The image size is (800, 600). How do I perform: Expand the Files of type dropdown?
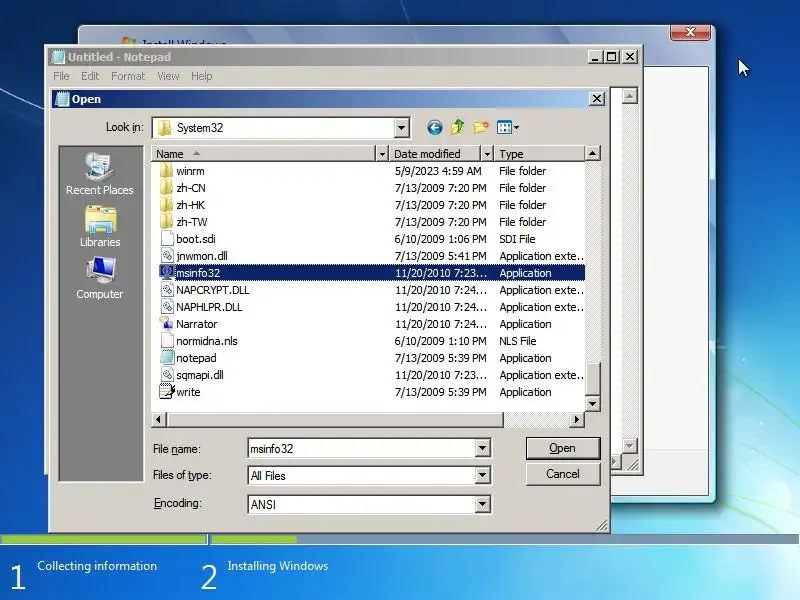point(482,476)
